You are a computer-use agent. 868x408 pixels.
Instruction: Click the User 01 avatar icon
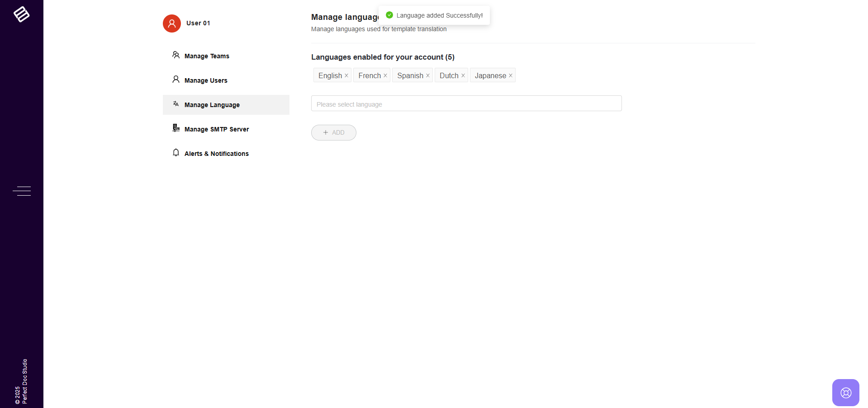(x=172, y=23)
